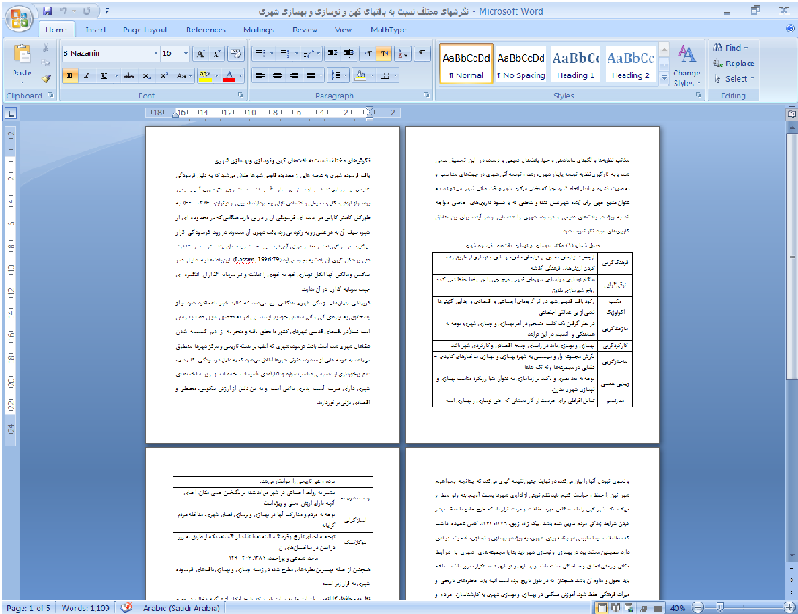Center-align the paragraph text
This screenshot has width=798, height=614.
click(x=277, y=76)
